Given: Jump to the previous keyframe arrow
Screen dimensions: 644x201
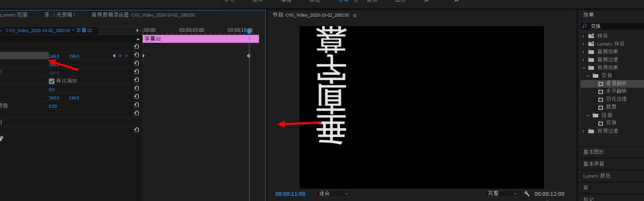Looking at the screenshot, I should click(114, 56).
